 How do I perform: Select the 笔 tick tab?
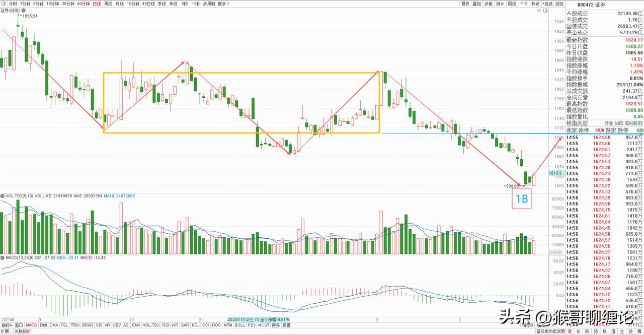[x=570, y=331]
